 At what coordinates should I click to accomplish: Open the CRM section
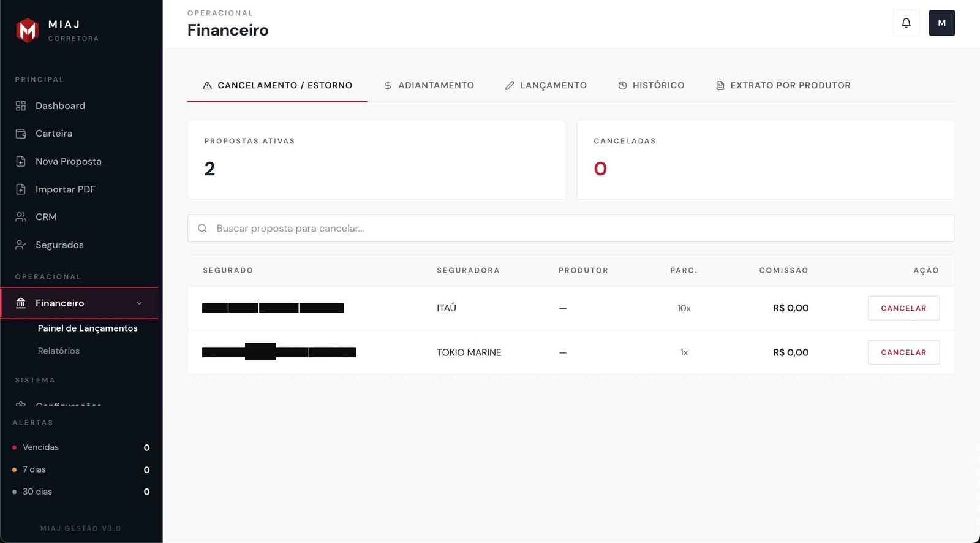pos(46,217)
